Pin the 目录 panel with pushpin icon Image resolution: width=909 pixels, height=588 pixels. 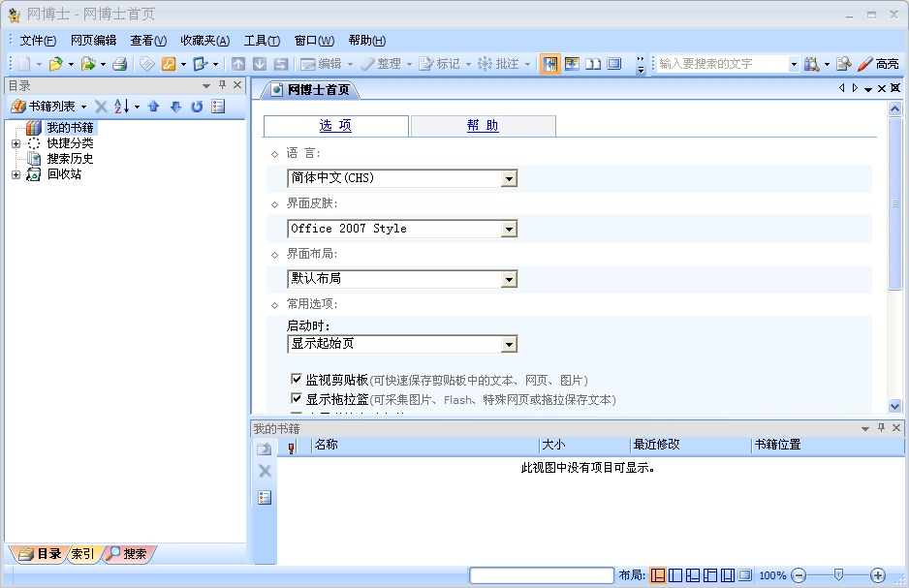(x=222, y=85)
